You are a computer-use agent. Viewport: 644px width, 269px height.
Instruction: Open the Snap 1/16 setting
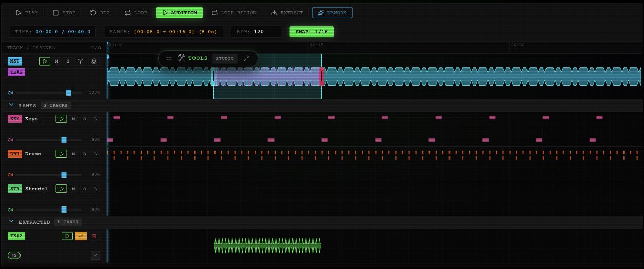pyautogui.click(x=311, y=32)
